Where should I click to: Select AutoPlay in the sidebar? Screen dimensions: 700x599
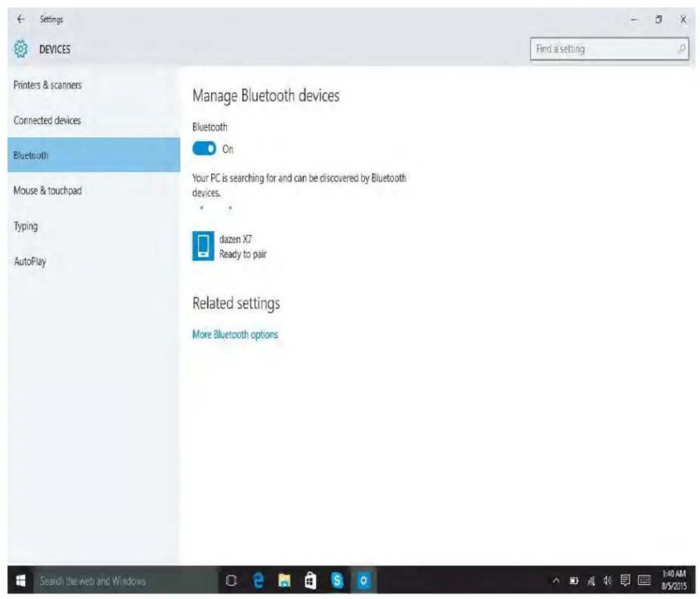30,261
